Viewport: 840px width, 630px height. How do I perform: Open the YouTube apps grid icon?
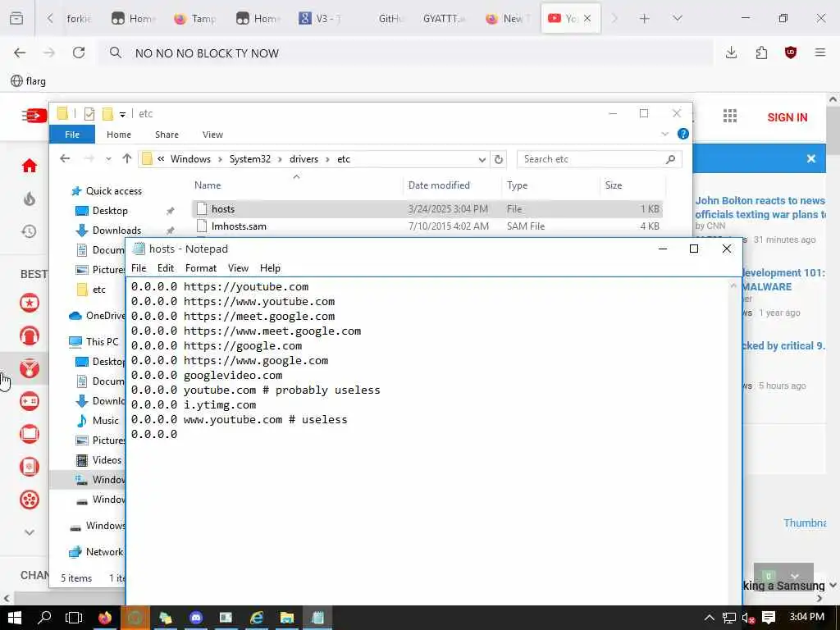click(x=730, y=116)
